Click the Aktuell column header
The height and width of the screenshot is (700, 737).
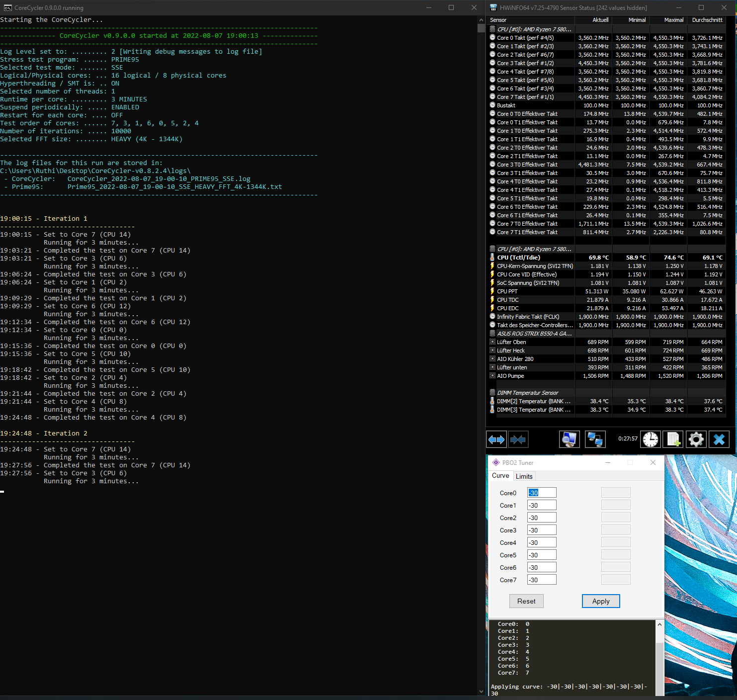tap(593, 20)
